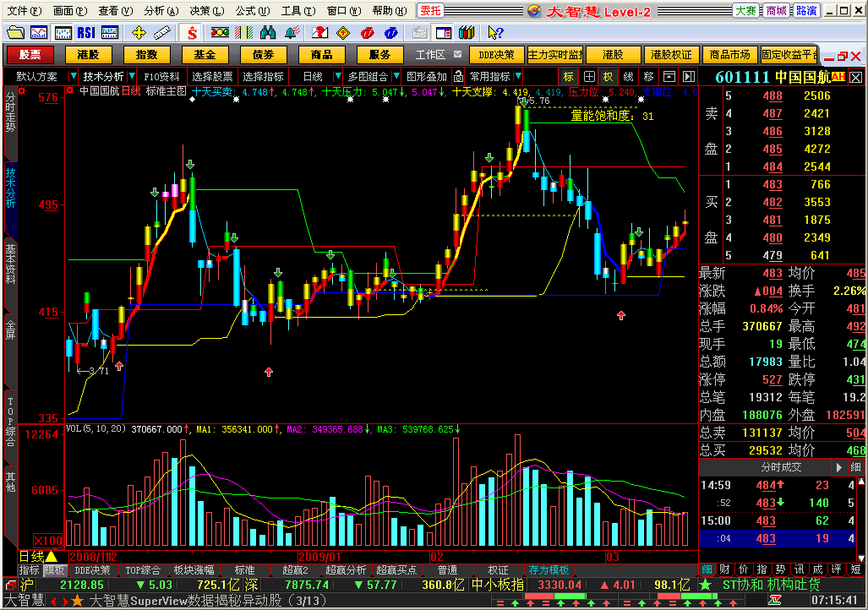Open the binoculars search icon
868x610 pixels.
tap(267, 33)
